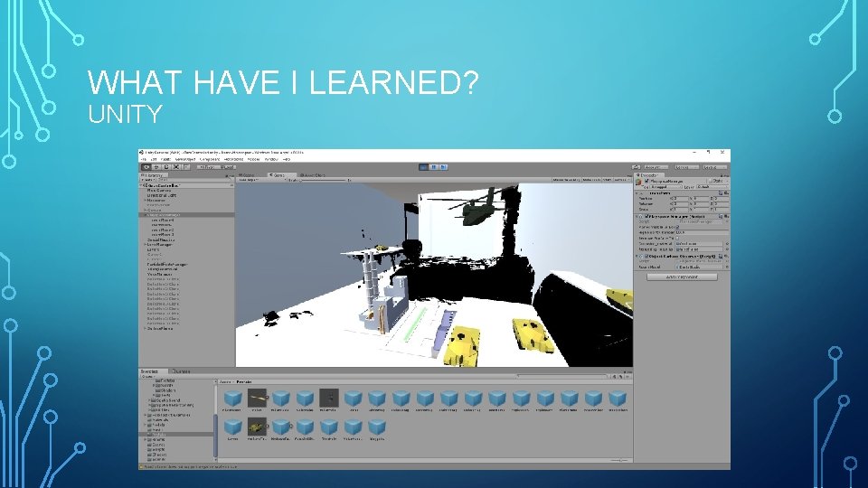Viewport: 868px width, 488px height.
Task: Toggle Maximize on Play in Game view
Action: 566,180
